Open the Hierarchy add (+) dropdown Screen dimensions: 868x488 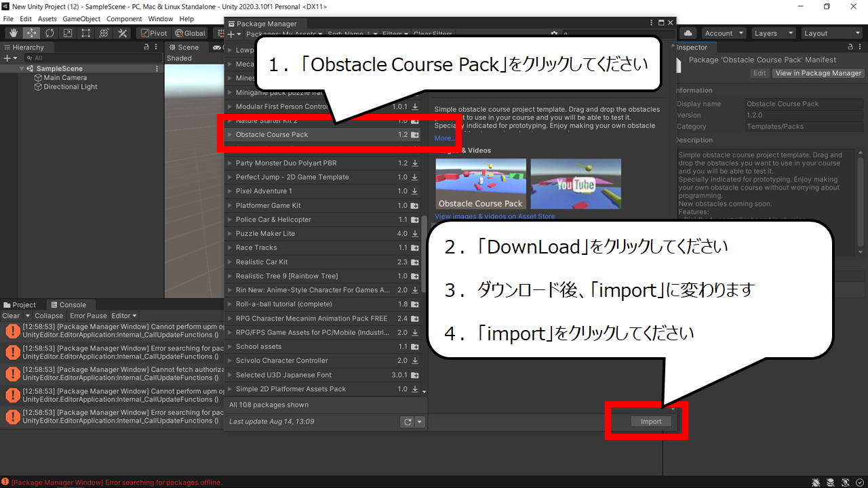click(9, 58)
